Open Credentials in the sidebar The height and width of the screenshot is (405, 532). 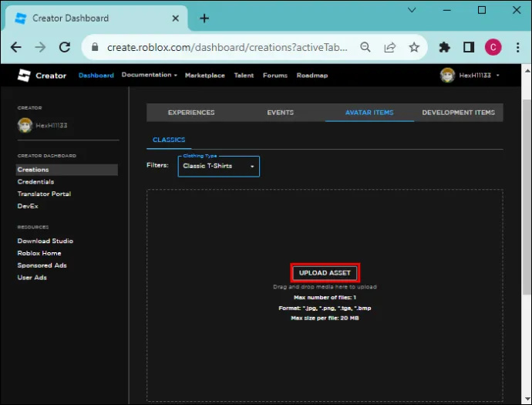[35, 181]
